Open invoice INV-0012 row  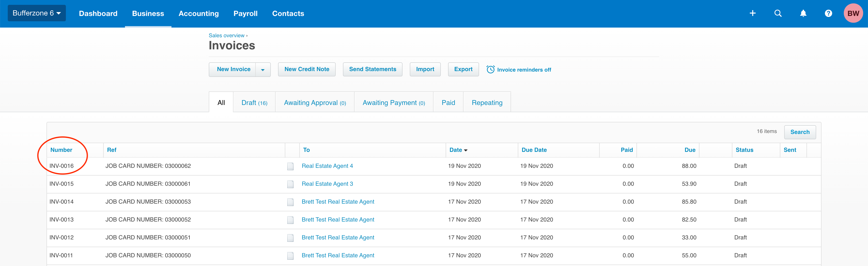pyautogui.click(x=434, y=238)
